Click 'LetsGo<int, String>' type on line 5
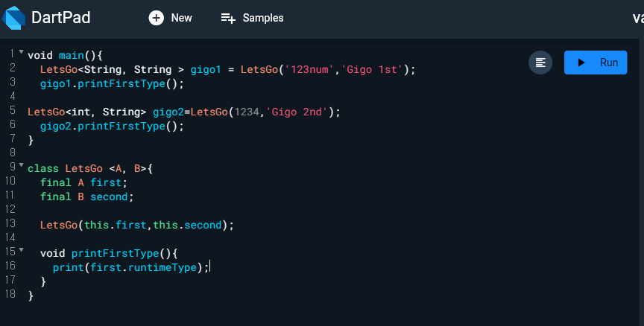This screenshot has height=326, width=644. 86,112
